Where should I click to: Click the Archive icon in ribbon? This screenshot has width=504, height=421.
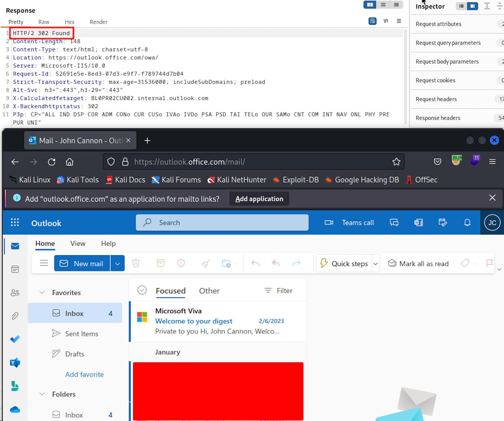(x=160, y=263)
